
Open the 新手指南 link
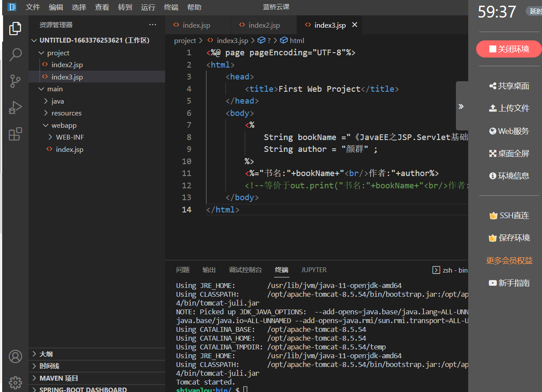[509, 283]
